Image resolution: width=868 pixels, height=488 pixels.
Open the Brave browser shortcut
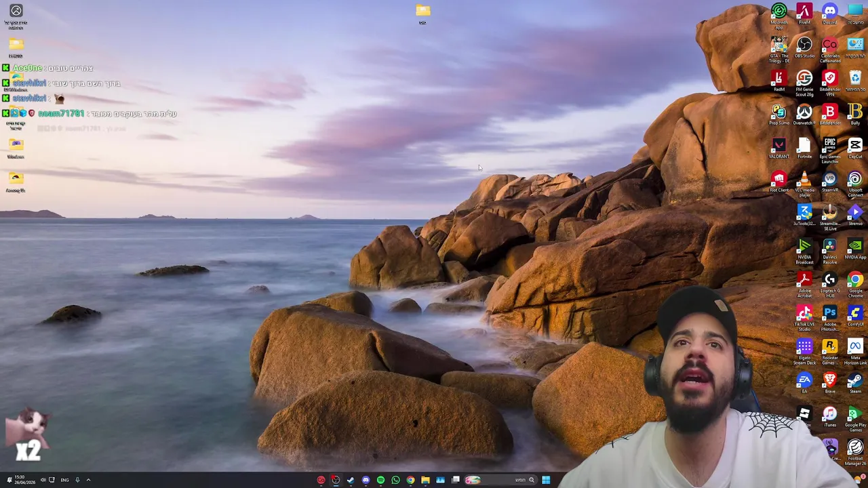coord(830,384)
